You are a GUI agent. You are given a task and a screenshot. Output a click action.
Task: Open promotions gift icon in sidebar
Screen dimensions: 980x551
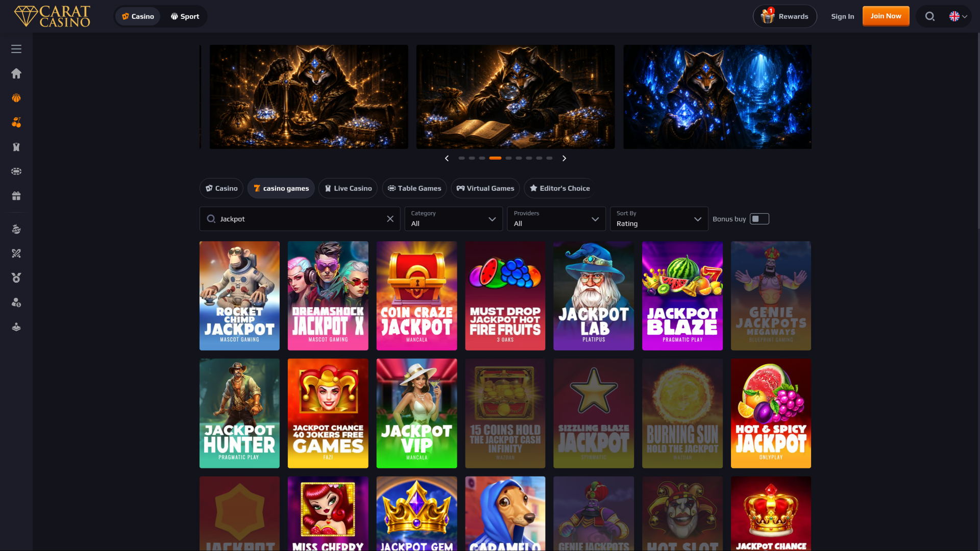pyautogui.click(x=16, y=196)
